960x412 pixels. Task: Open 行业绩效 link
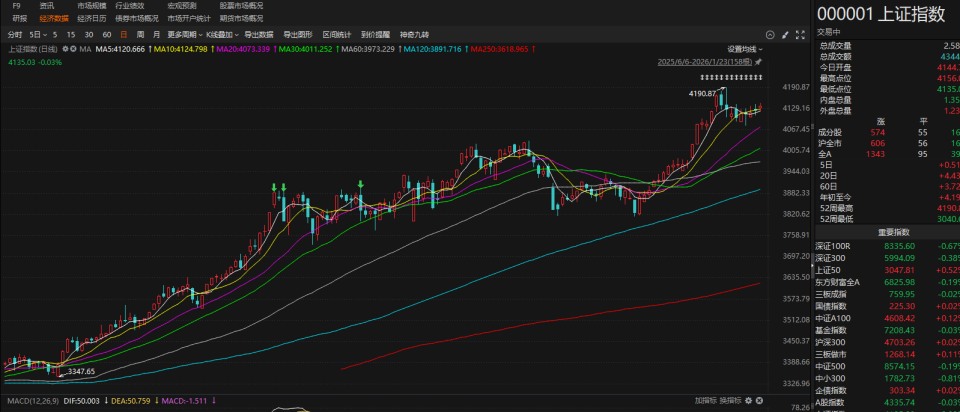pyautogui.click(x=130, y=6)
